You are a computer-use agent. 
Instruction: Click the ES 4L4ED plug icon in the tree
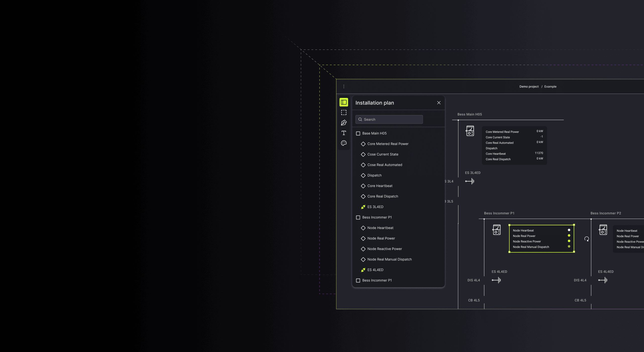coord(363,270)
